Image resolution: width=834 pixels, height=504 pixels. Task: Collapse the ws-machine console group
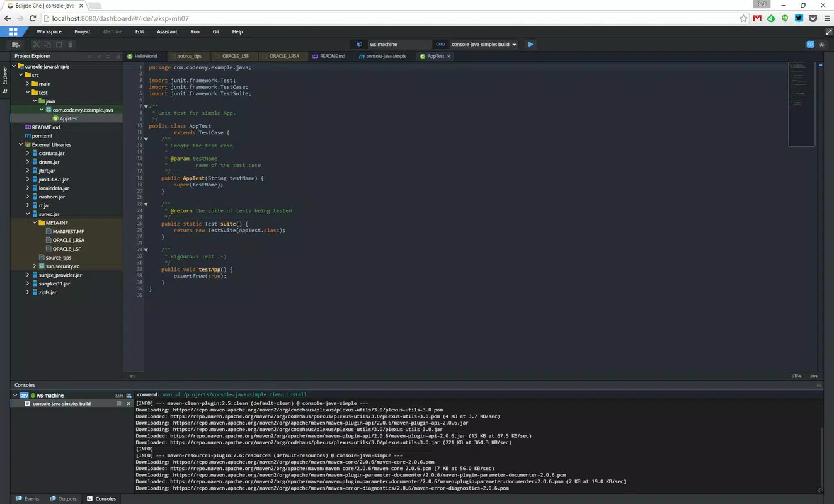pos(14,396)
